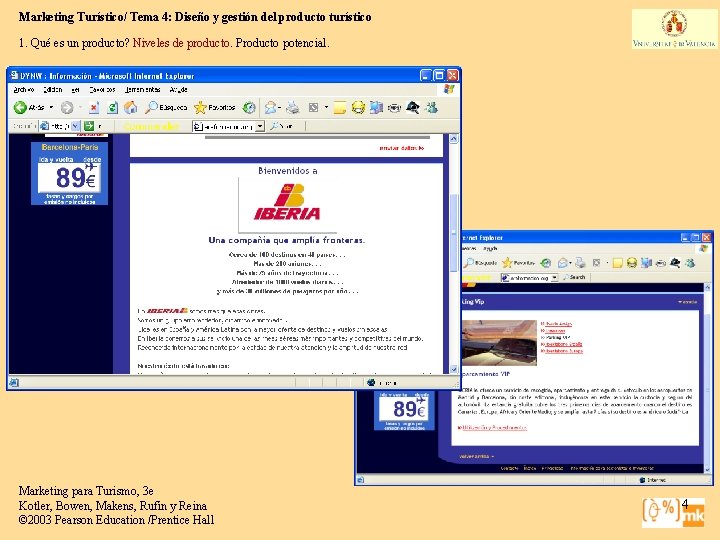Click the Messenger icon in rear Explorer window
This screenshot has width=720, height=540.
[690, 263]
